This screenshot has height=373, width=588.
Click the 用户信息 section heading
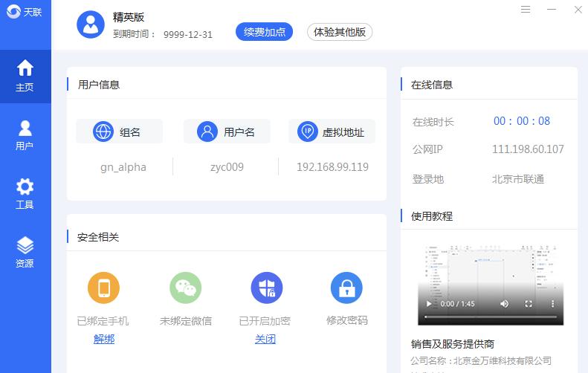99,85
